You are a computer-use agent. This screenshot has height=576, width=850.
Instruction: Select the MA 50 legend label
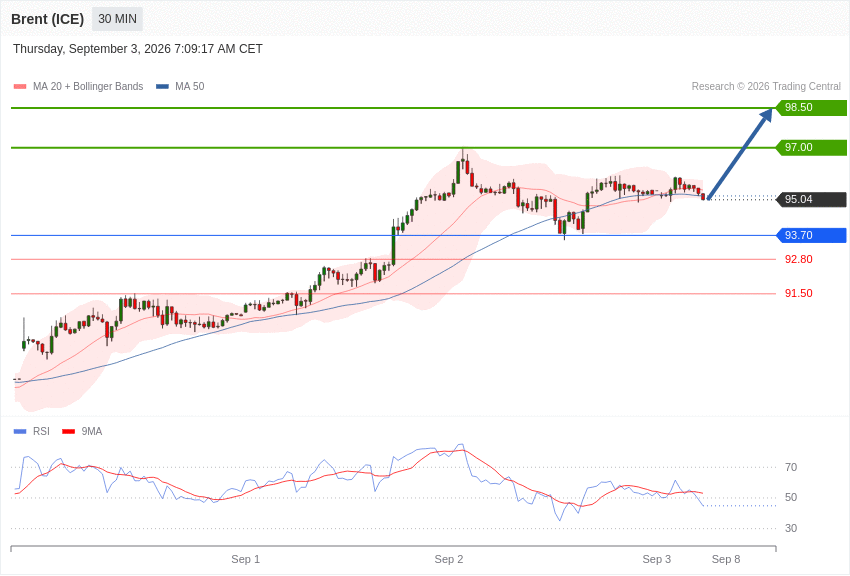190,87
